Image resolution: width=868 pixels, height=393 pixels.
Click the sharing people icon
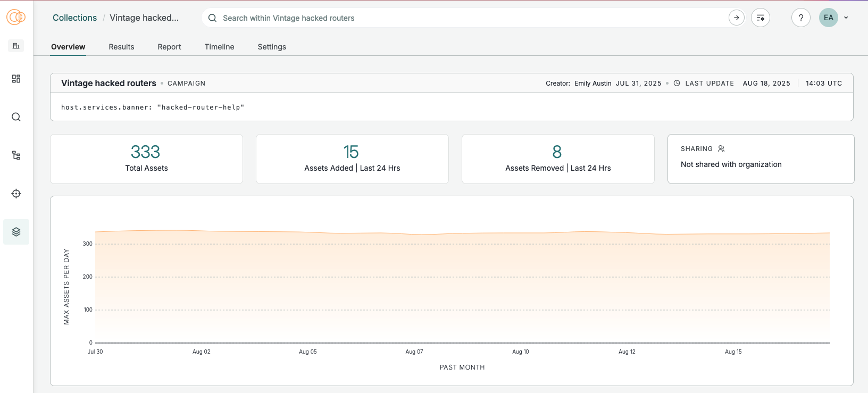721,149
